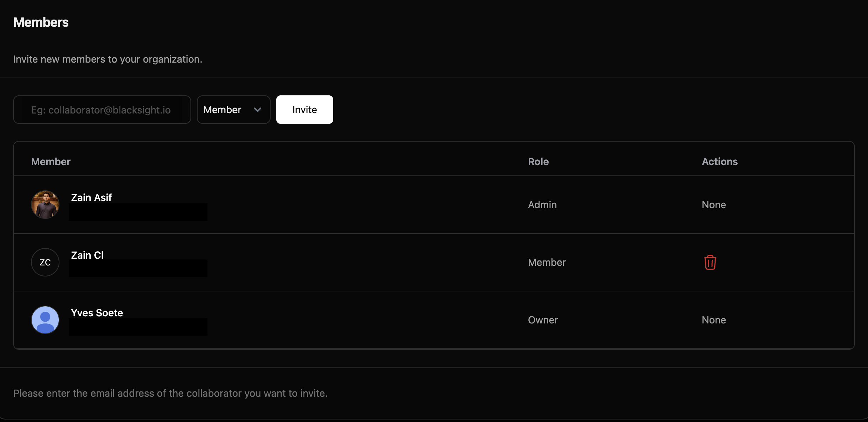868x422 pixels.
Task: Click the chevron arrow in role selector
Action: coord(257,110)
